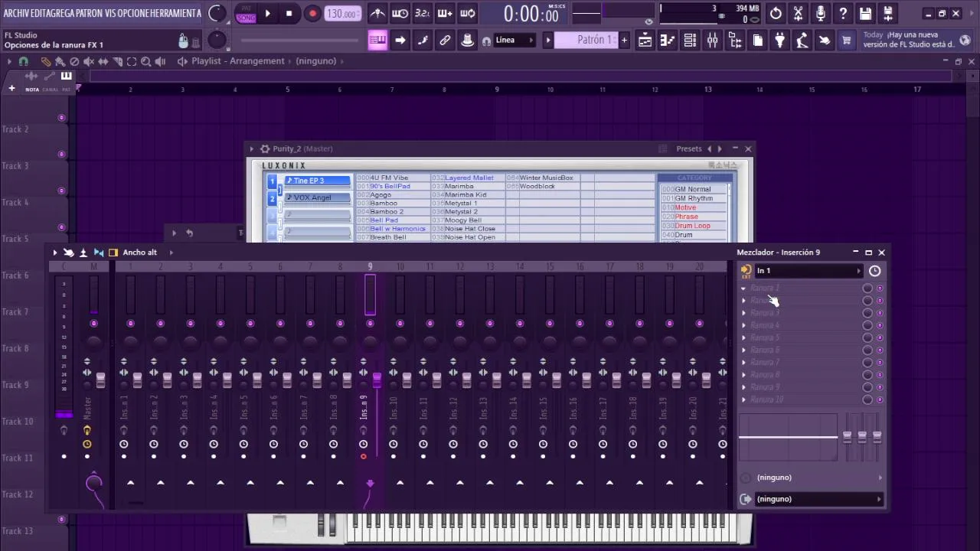
Task: Toggle Track 2 mute dot in playlist
Action: (61, 118)
